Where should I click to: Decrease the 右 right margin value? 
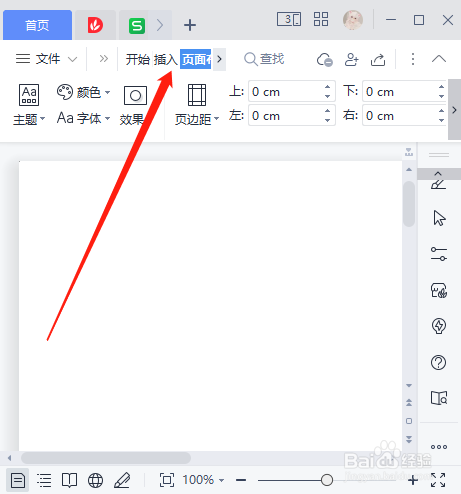(x=441, y=121)
